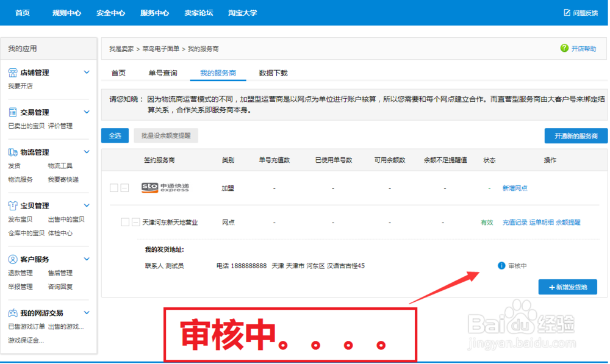Open the 充值记录 link
The image size is (610, 364).
515,223
